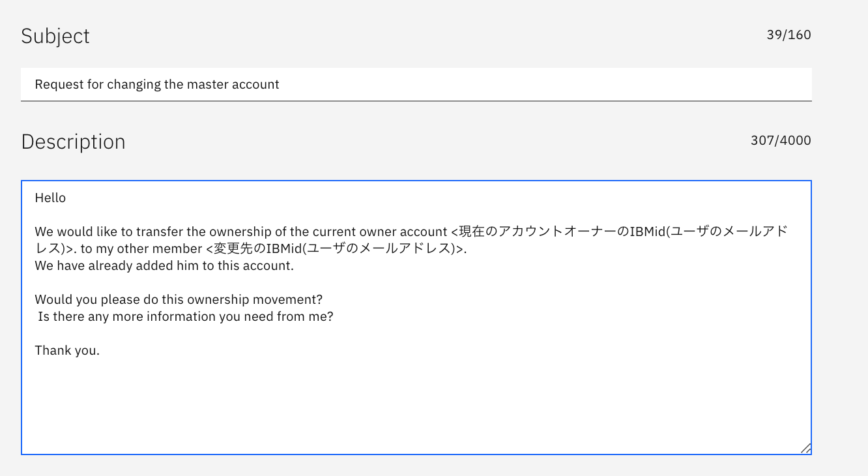Click at the end of the Subject text

tap(280, 84)
